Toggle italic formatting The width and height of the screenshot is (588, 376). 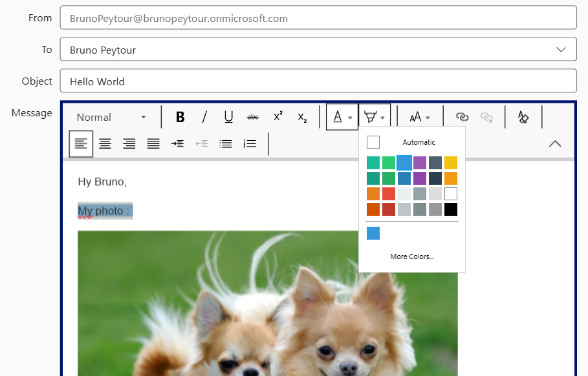(204, 117)
